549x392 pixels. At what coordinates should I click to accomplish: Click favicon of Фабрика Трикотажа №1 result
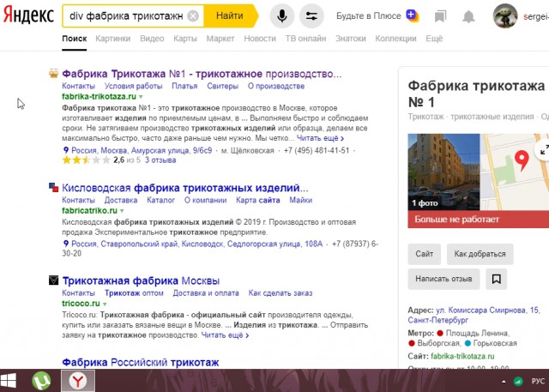tap(53, 74)
